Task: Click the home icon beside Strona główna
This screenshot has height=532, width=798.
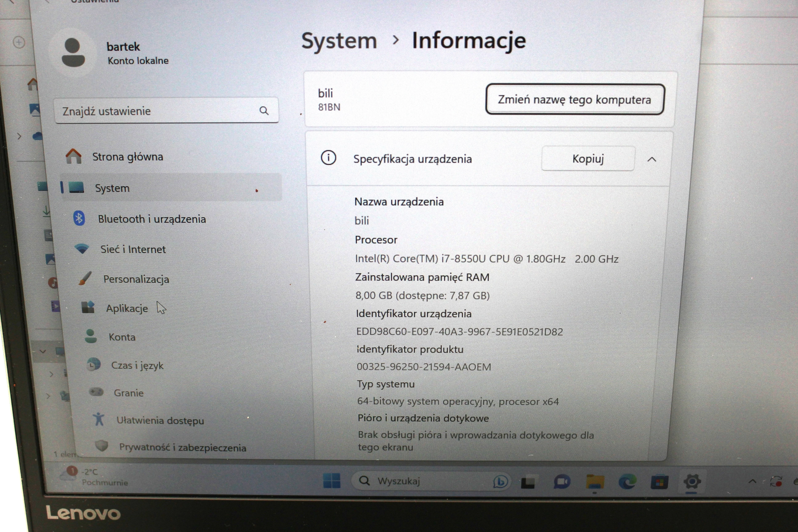Action: (x=74, y=156)
